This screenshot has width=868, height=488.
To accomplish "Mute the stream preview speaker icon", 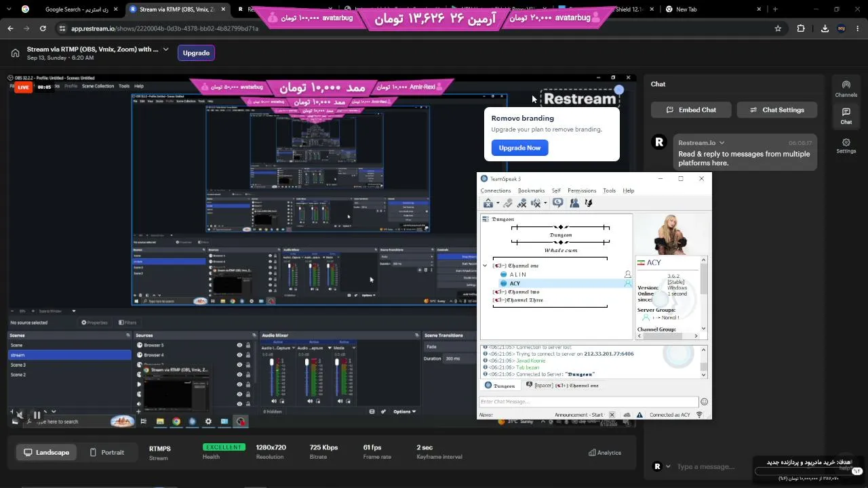I will click(19, 415).
